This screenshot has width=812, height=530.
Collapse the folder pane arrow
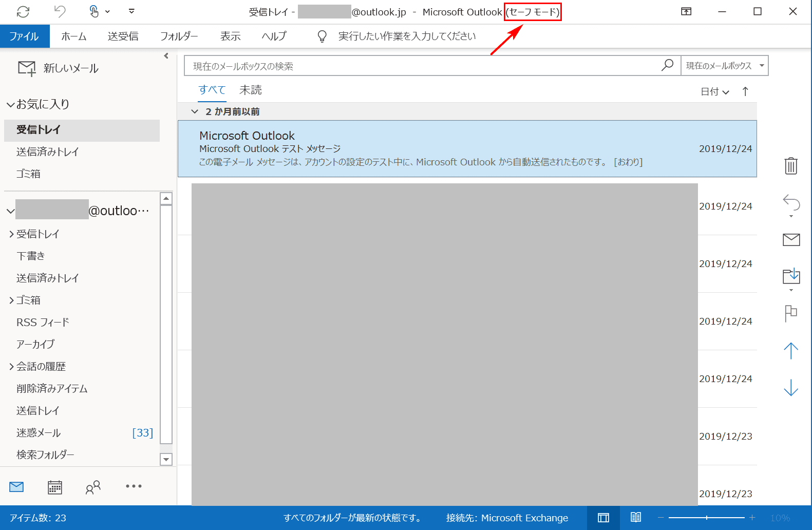coord(166,56)
